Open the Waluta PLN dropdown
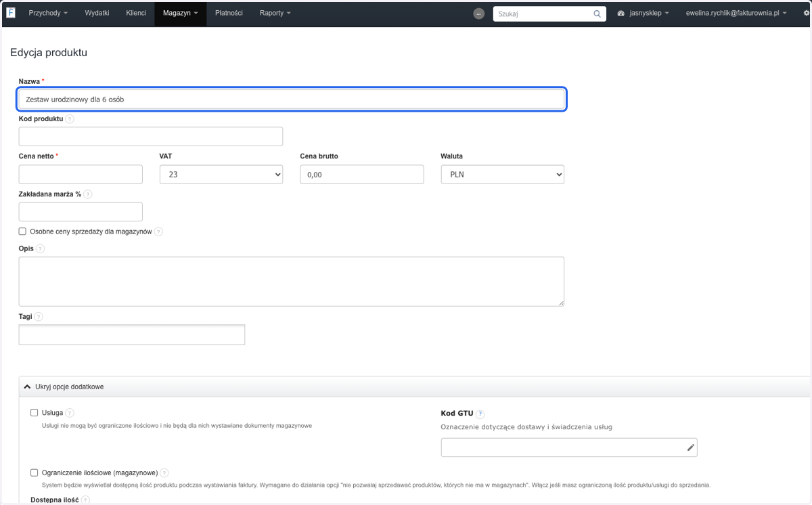This screenshot has width=812, height=505. tap(502, 174)
